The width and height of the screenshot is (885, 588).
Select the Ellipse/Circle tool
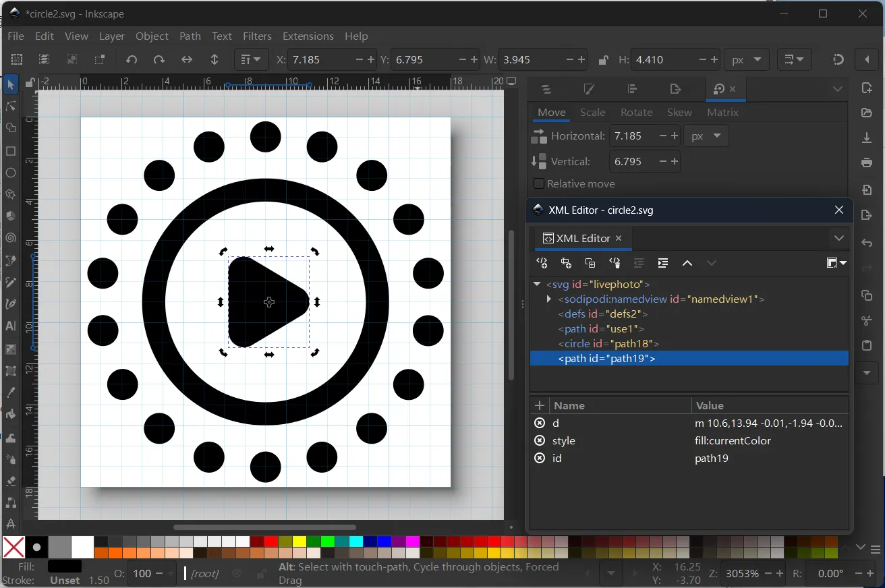pyautogui.click(x=10, y=173)
